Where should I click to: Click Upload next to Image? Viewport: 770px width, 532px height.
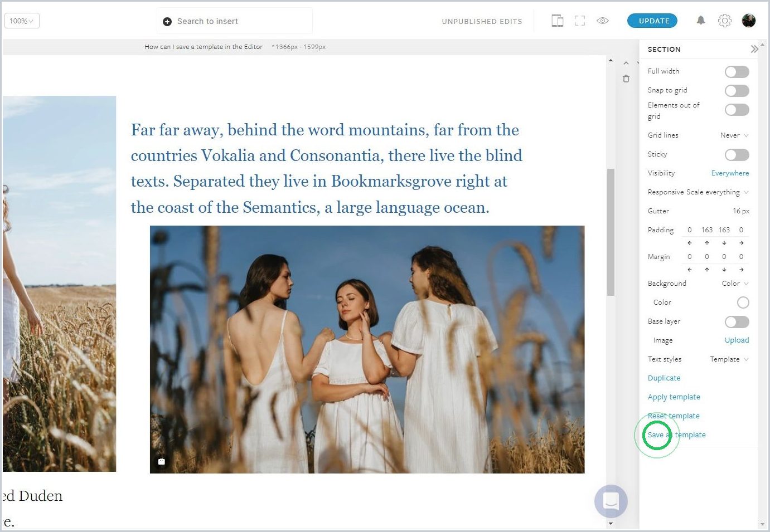(737, 340)
